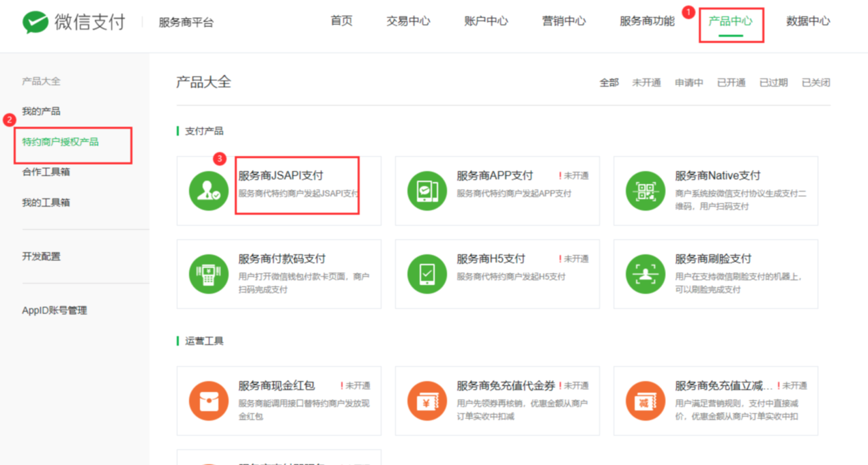
Task: Click 未开通 status on 服务商APP支付 card
Action: click(574, 176)
